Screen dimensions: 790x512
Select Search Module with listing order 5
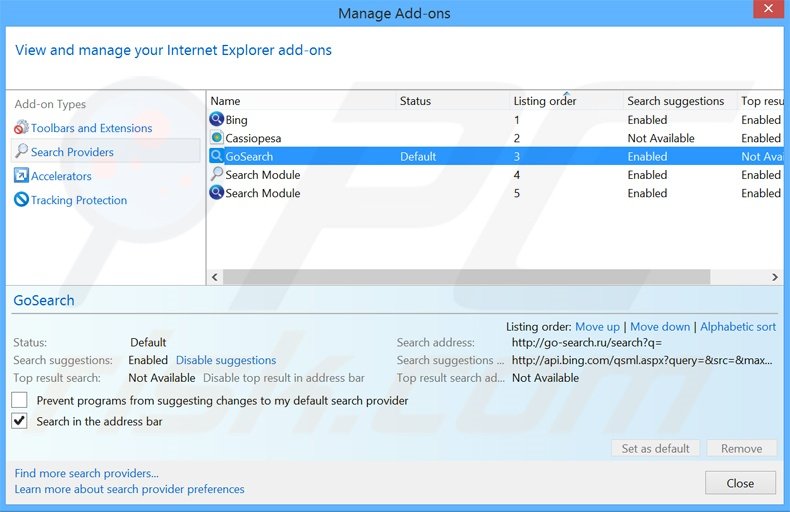tap(262, 193)
